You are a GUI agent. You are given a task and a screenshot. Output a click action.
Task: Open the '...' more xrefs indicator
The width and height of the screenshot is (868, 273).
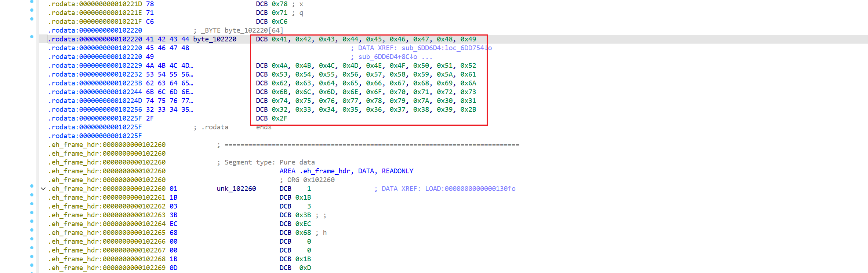click(x=427, y=57)
